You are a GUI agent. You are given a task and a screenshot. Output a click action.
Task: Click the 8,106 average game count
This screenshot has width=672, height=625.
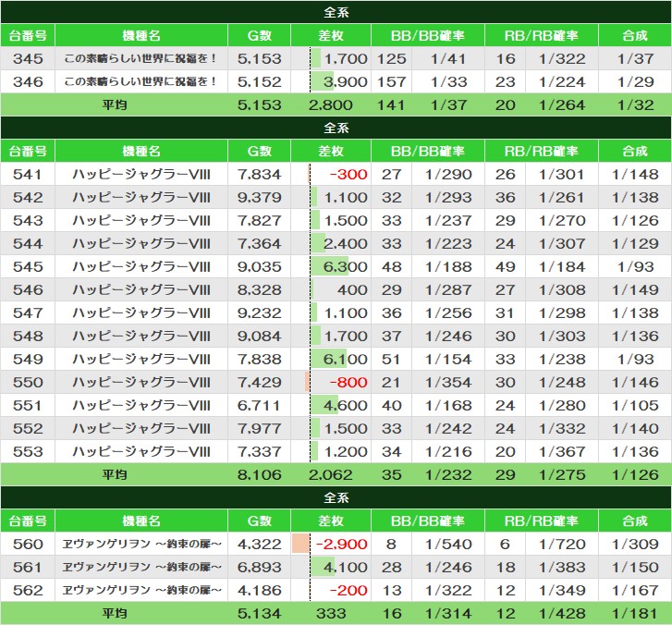[x=260, y=475]
